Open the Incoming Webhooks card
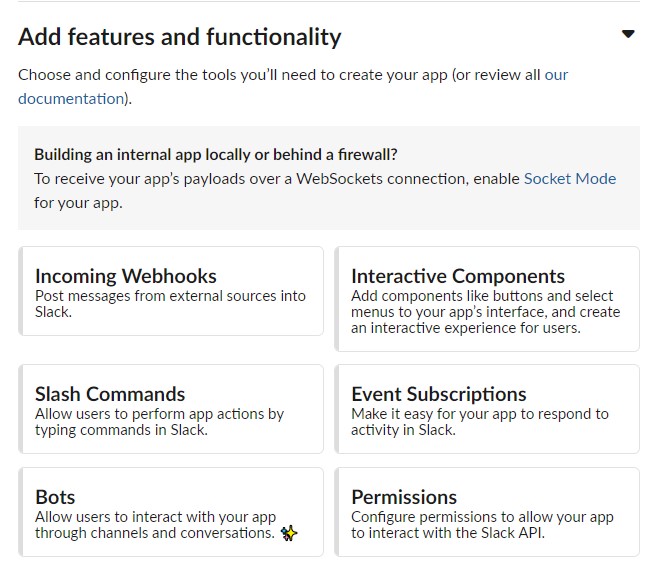 click(x=171, y=291)
